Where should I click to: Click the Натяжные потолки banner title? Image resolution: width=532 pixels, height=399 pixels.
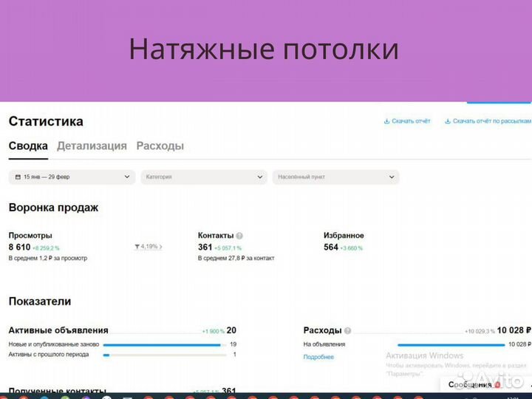(x=264, y=50)
